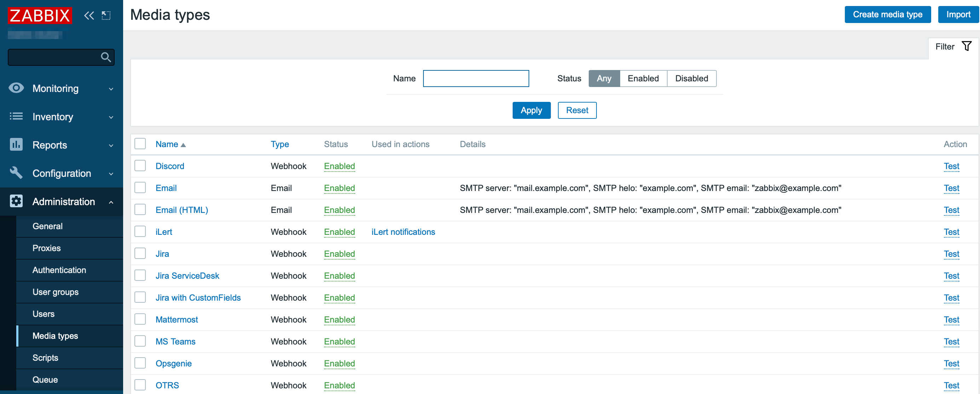Click the Filter funnel icon

(x=967, y=46)
